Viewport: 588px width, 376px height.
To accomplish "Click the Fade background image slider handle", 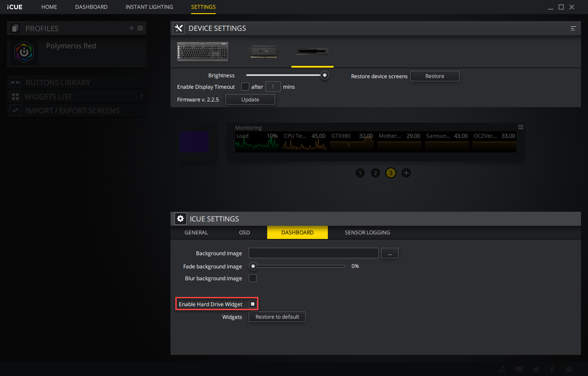I will tap(253, 266).
